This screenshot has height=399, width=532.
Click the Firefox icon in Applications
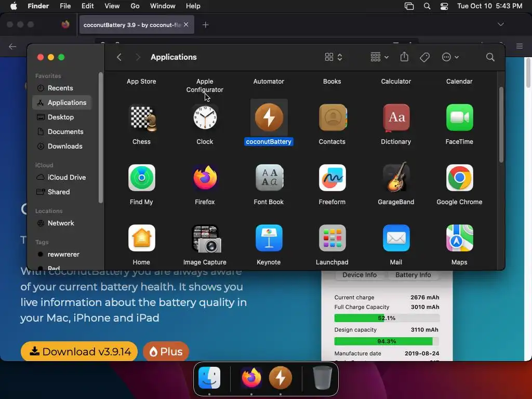[x=205, y=178]
